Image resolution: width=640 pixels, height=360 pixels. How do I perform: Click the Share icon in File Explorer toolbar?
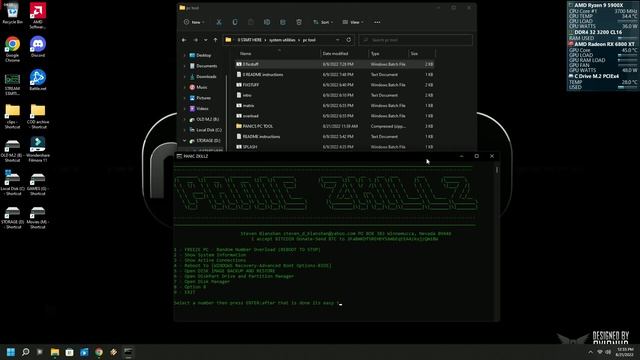[282, 22]
